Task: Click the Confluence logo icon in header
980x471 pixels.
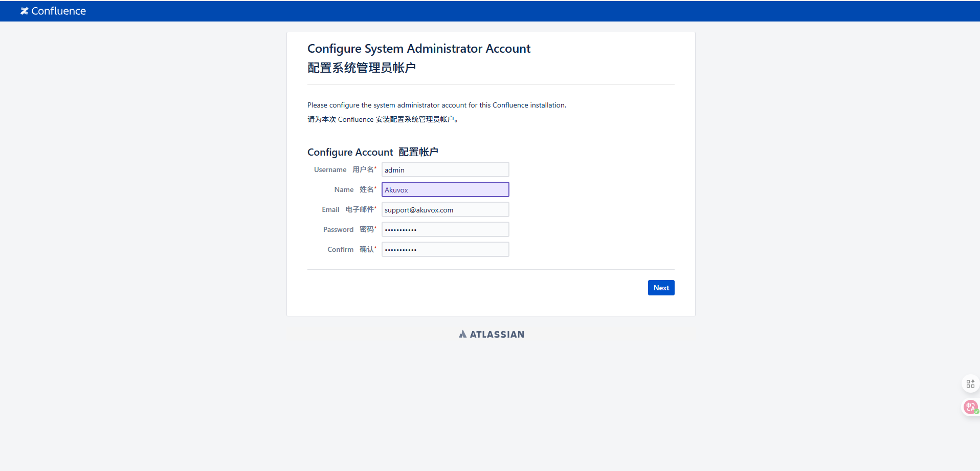Action: click(x=24, y=11)
